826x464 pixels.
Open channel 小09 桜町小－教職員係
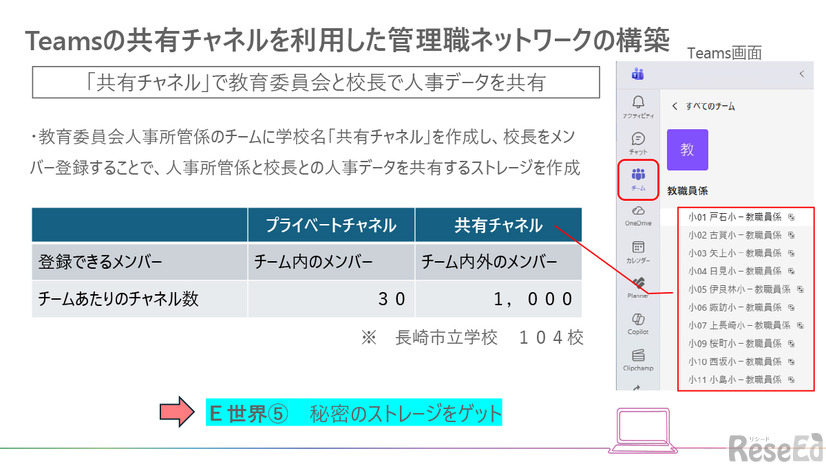[734, 343]
